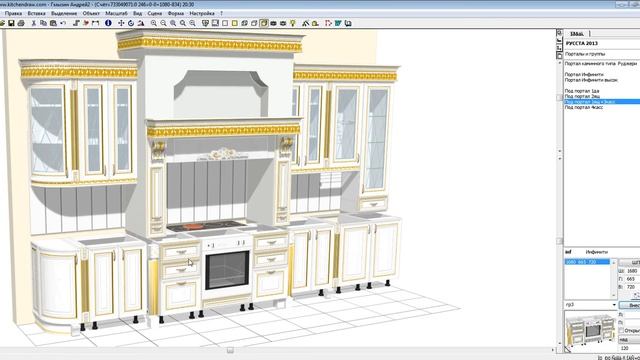Click the Save floppy disk icon

[11, 23]
